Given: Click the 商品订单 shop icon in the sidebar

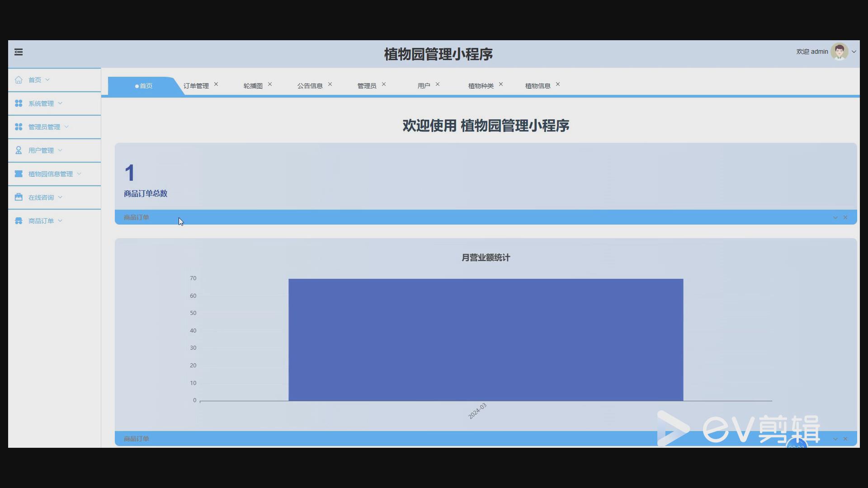Looking at the screenshot, I should pyautogui.click(x=19, y=221).
